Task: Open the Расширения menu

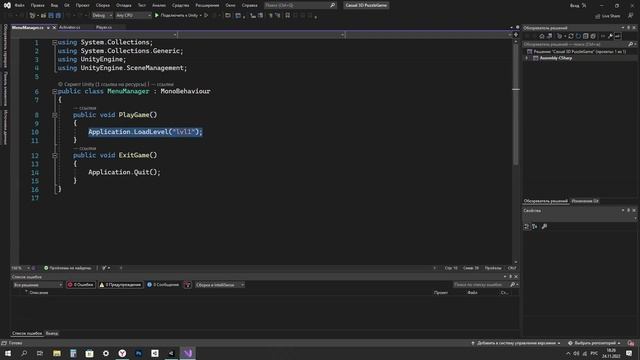Action: [x=207, y=5]
